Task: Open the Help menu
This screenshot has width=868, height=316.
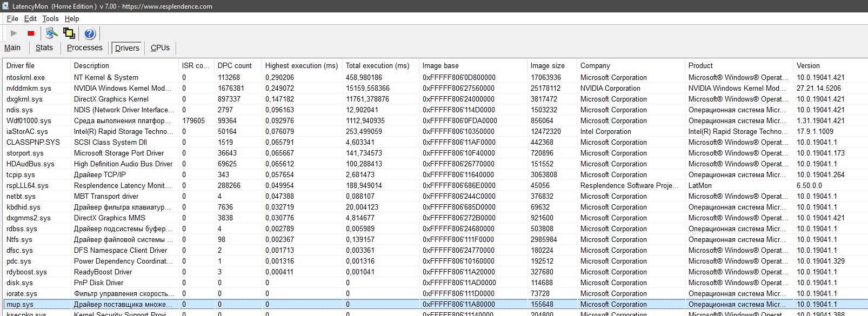Action: (72, 18)
